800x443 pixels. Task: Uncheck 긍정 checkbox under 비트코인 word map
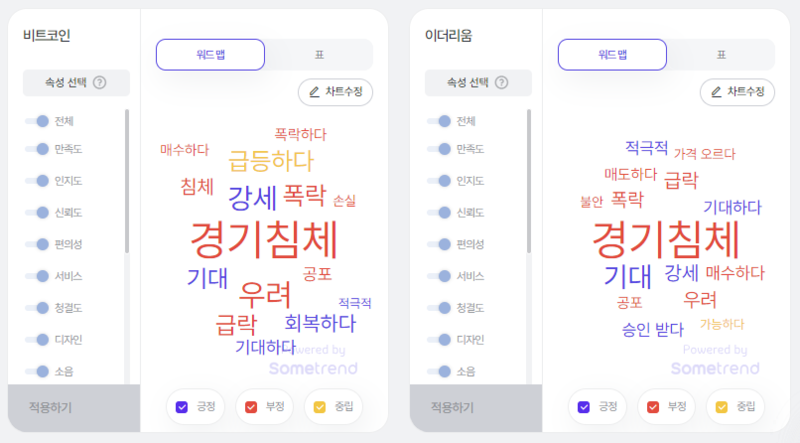pyautogui.click(x=182, y=407)
